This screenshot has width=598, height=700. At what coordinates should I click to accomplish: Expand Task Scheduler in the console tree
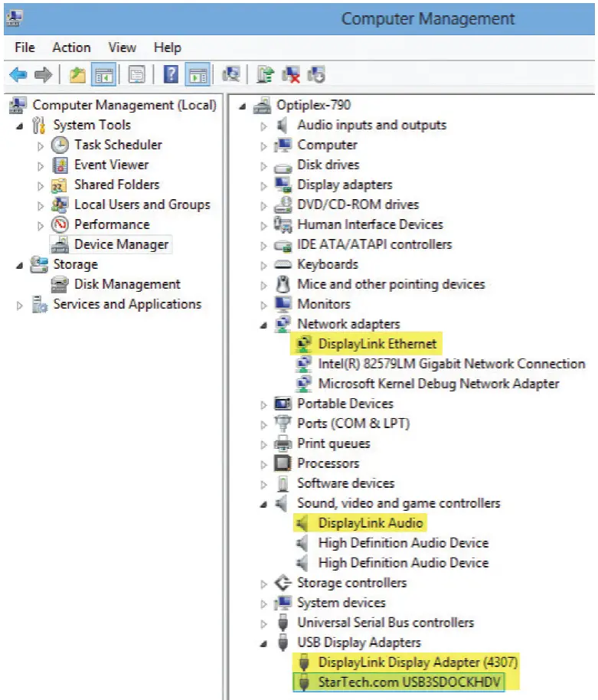40,146
